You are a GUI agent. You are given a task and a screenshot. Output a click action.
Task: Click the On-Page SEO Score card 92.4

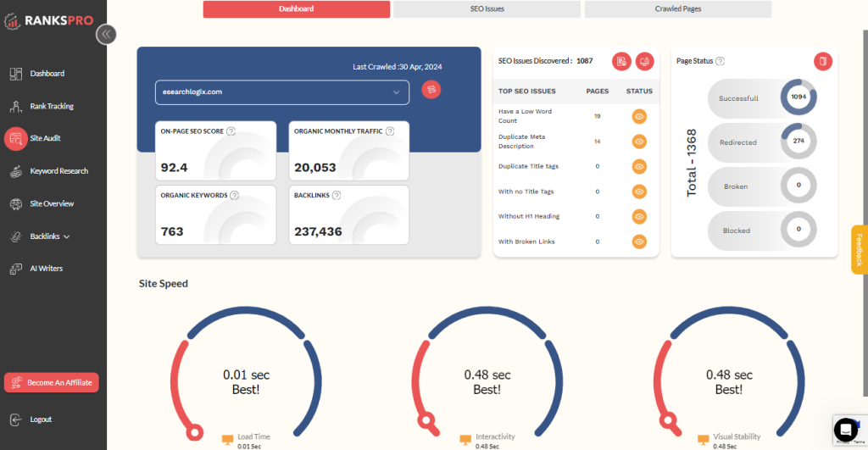(215, 151)
